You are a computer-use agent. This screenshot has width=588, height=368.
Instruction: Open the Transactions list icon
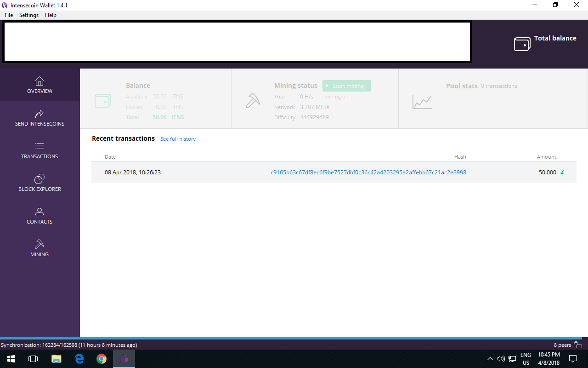(x=40, y=146)
